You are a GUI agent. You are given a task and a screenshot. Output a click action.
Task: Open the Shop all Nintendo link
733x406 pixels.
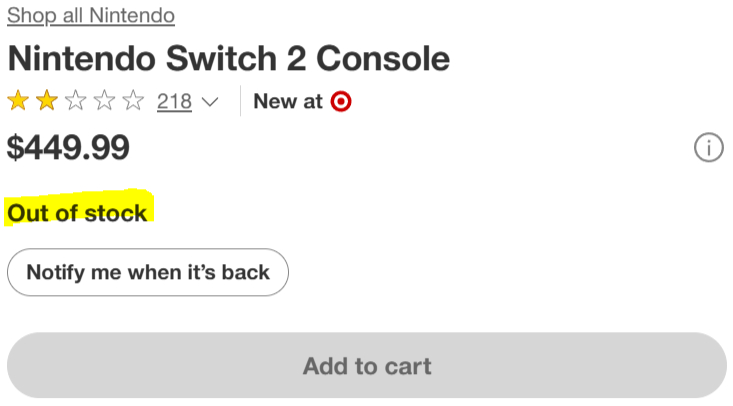click(x=91, y=15)
